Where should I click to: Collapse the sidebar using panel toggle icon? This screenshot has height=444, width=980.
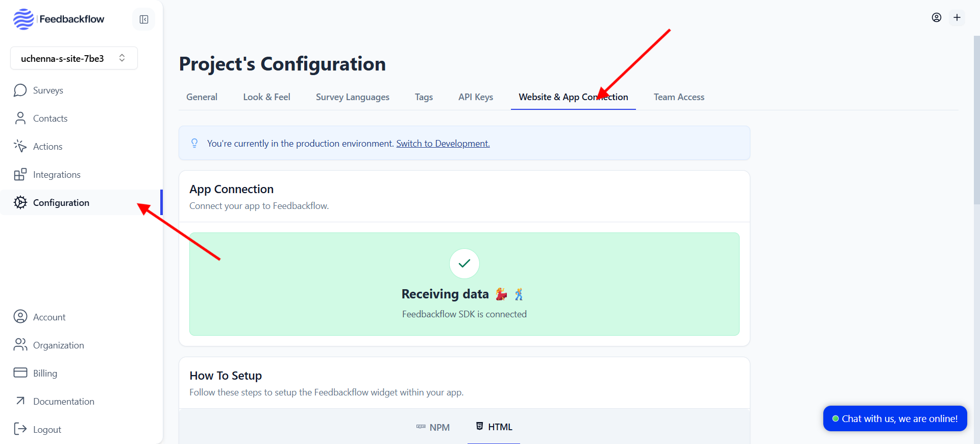[144, 19]
